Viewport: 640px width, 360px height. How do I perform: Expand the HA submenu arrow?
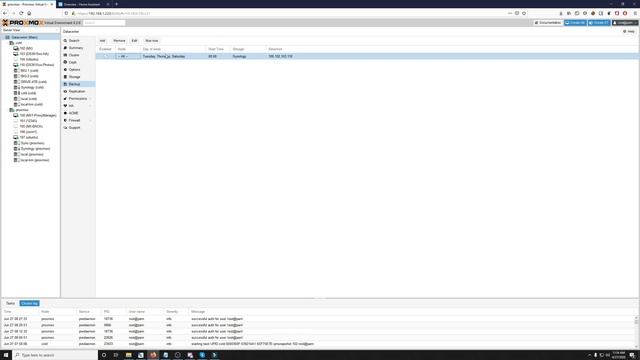(x=91, y=106)
